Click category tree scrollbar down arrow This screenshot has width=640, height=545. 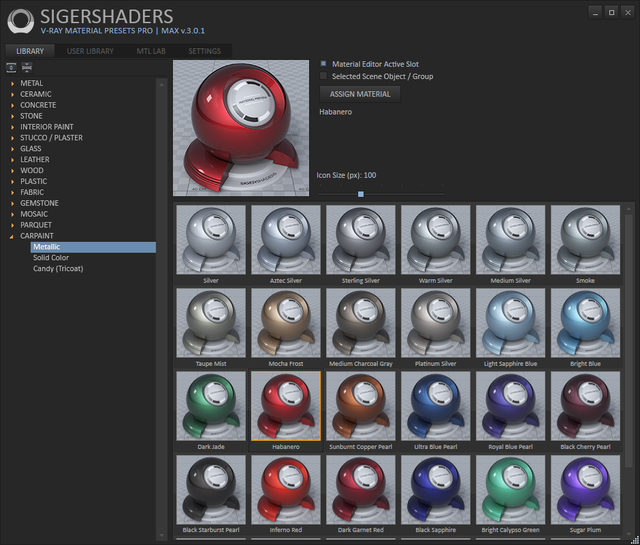[162, 535]
